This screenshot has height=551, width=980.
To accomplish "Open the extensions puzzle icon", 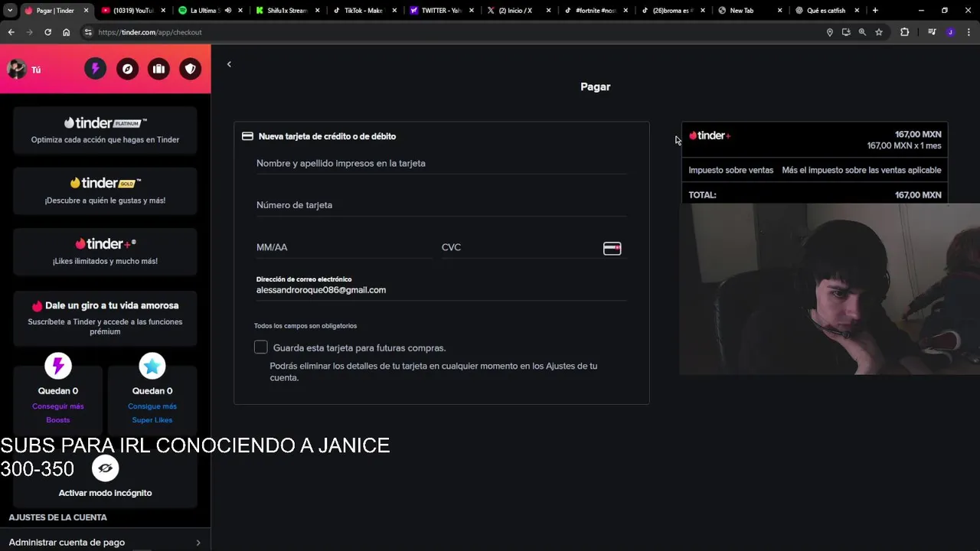I will (904, 32).
